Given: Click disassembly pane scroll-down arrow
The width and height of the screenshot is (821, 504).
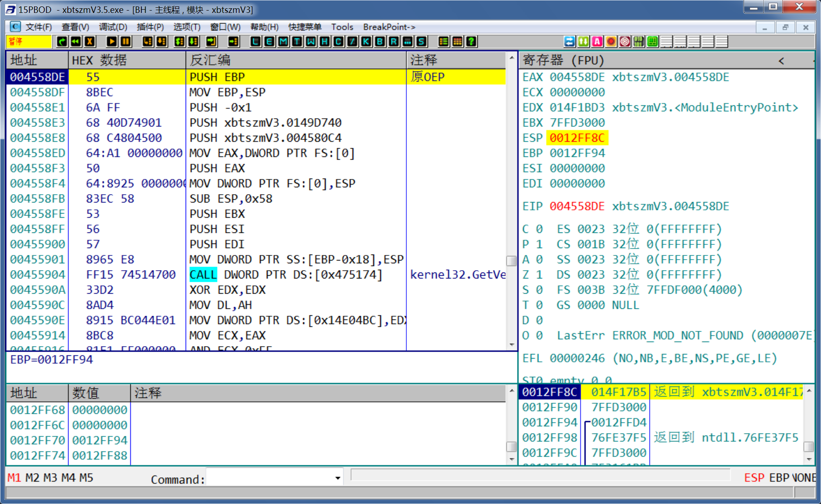Looking at the screenshot, I should (x=511, y=345).
